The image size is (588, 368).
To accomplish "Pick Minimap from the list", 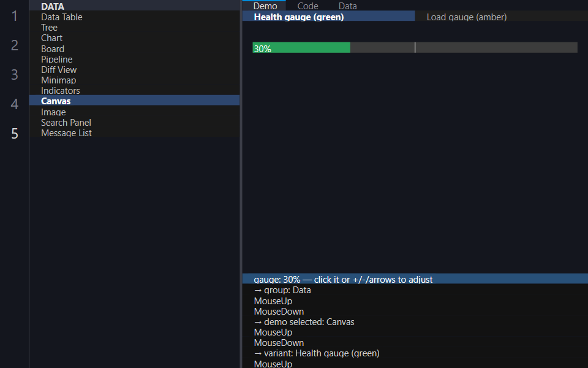I will pos(134,80).
